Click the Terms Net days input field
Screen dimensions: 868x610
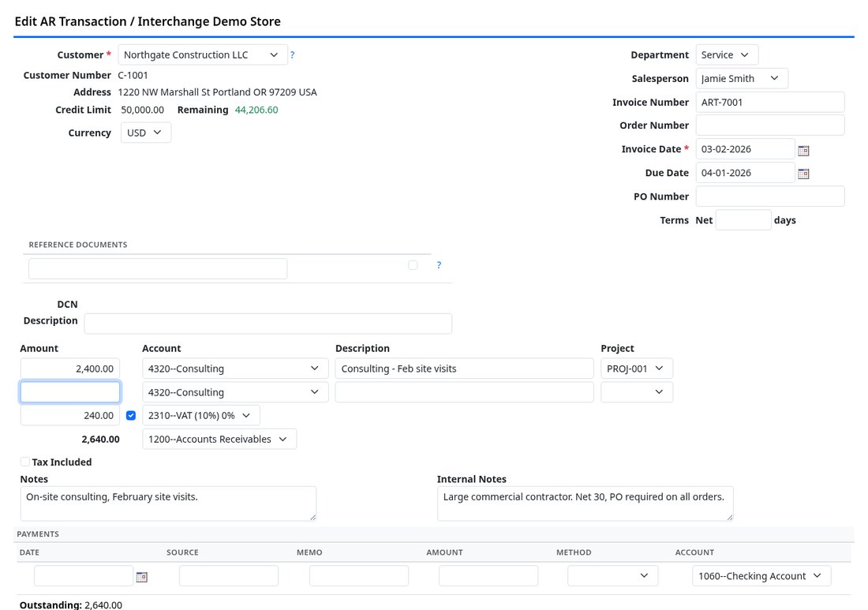[x=743, y=220]
